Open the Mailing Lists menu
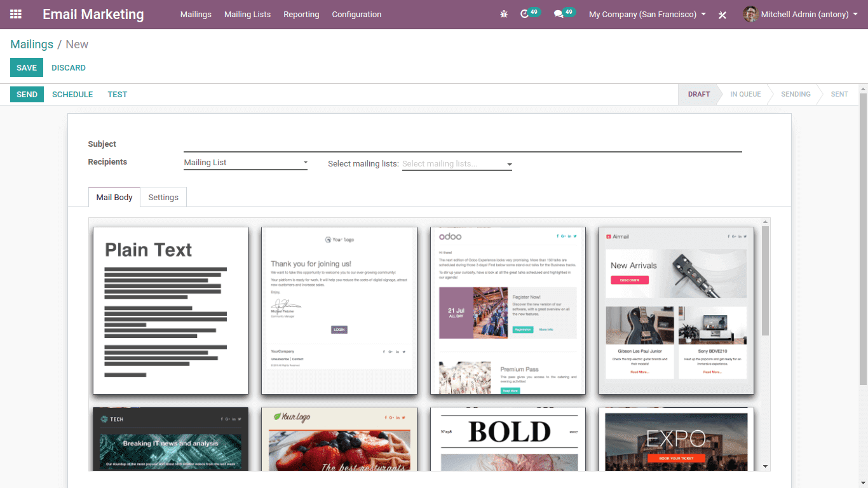868x488 pixels. pos(247,14)
